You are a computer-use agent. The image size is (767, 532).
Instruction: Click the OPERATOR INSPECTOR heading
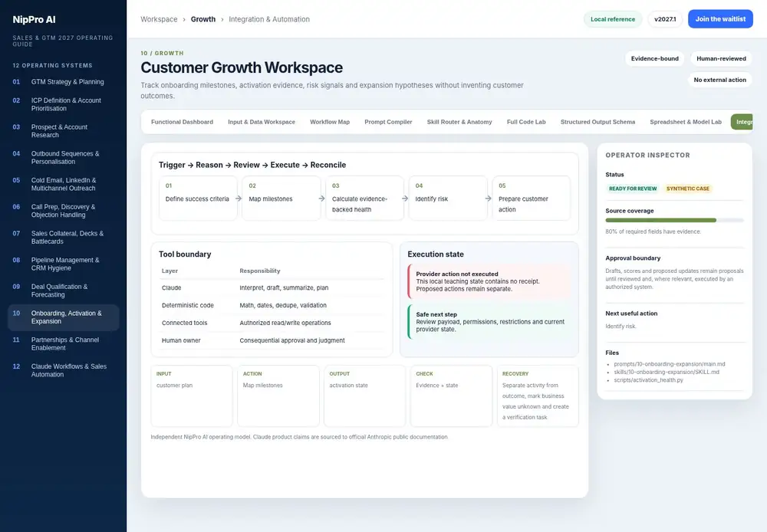(x=647, y=155)
